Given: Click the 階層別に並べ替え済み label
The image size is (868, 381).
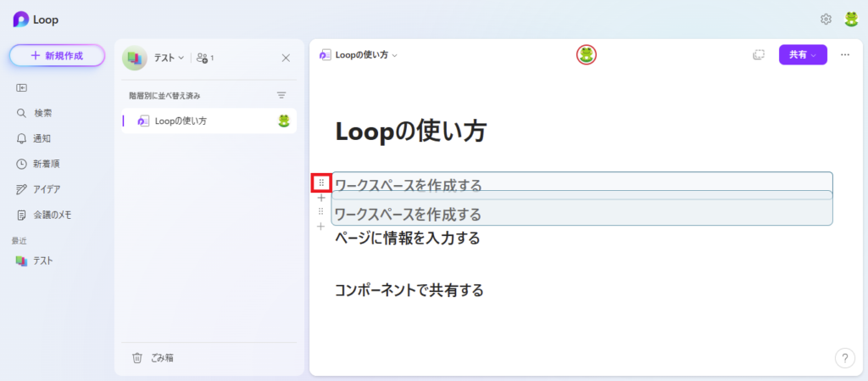Looking at the screenshot, I should 165,96.
